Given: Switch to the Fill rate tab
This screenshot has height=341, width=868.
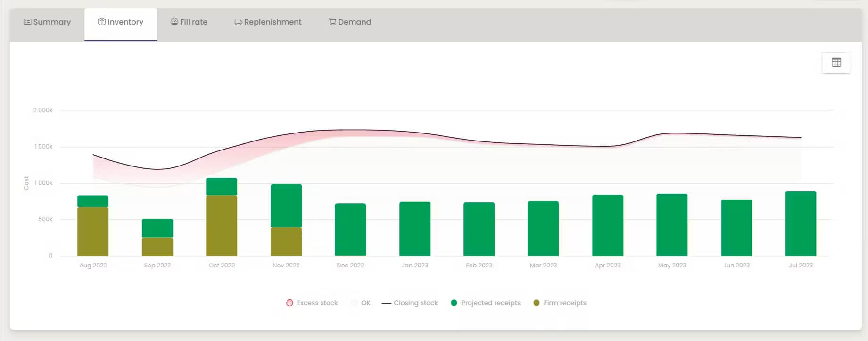Looking at the screenshot, I should click(189, 22).
